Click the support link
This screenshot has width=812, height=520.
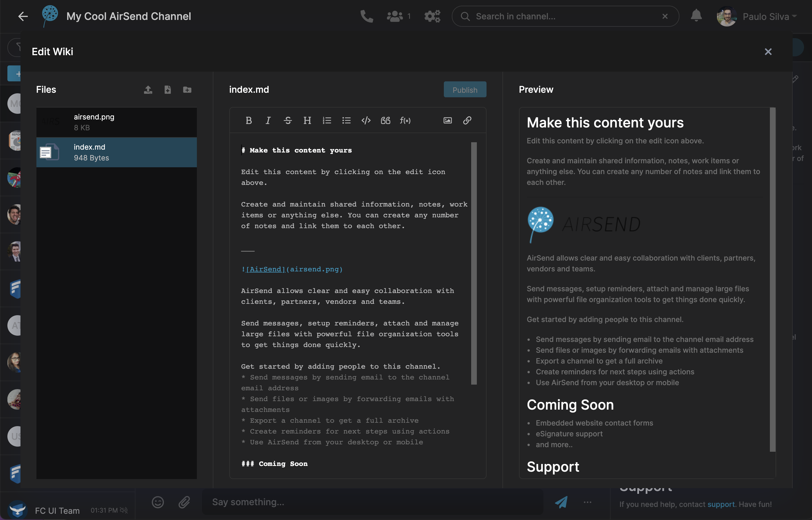click(721, 504)
